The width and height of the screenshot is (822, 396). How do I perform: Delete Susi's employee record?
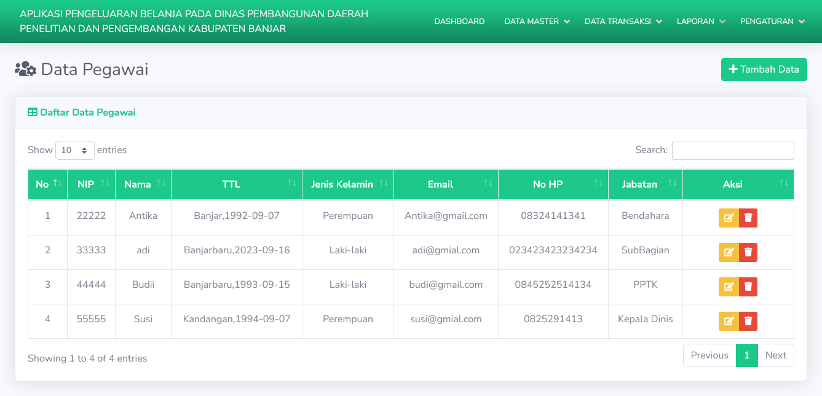point(748,321)
